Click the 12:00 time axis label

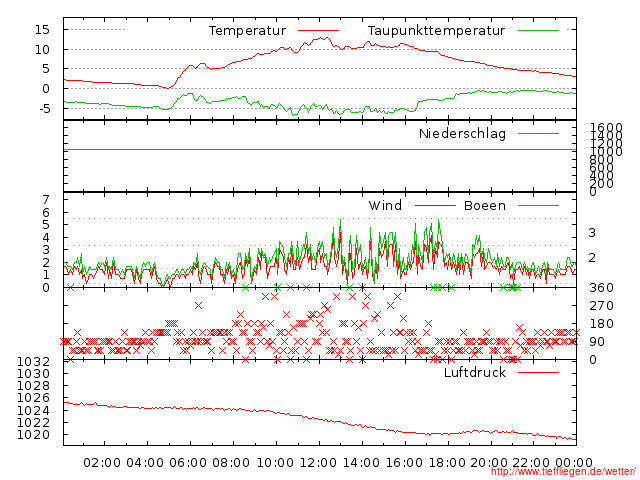tap(317, 462)
